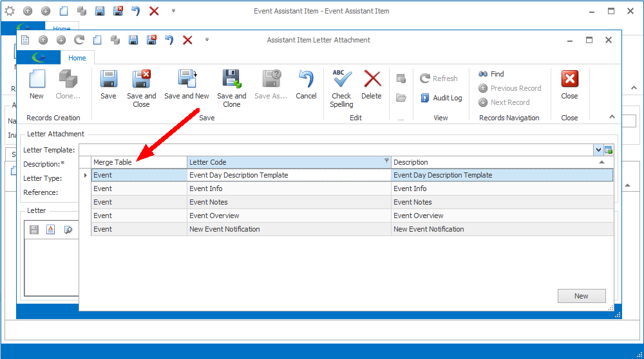
Task: Sort by Description column header
Action: click(502, 162)
